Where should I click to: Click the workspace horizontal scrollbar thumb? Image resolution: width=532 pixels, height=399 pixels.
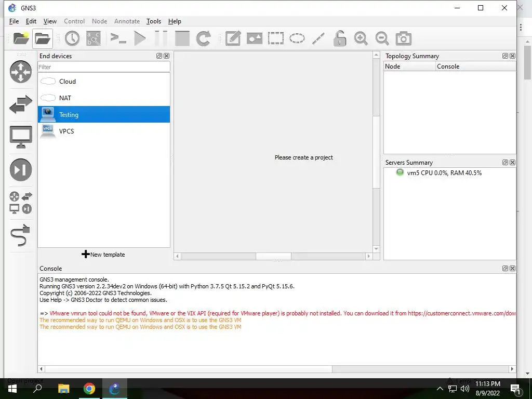coord(273,256)
